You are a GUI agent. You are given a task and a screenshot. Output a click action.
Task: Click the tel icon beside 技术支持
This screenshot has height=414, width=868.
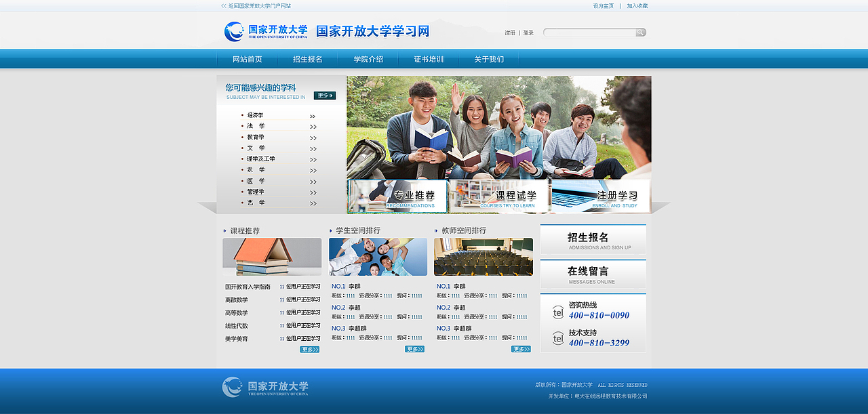coord(558,338)
